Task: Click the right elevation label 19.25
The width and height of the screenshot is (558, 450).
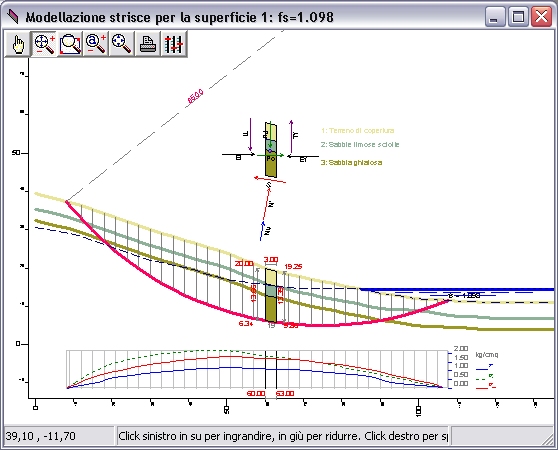Action: (x=293, y=266)
